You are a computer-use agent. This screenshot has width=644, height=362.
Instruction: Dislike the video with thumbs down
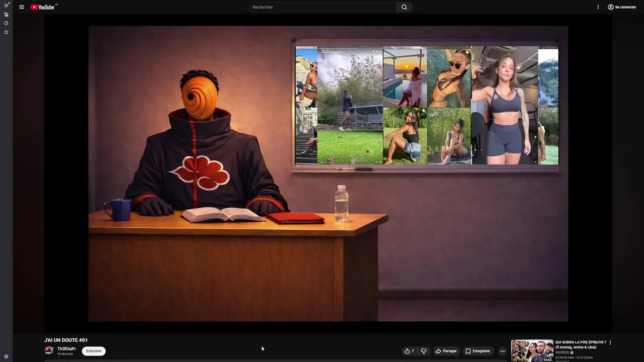coord(424,351)
